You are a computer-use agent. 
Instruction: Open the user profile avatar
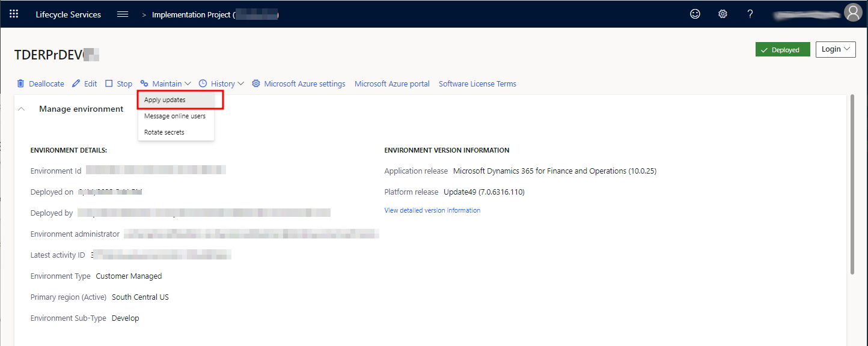(x=852, y=13)
